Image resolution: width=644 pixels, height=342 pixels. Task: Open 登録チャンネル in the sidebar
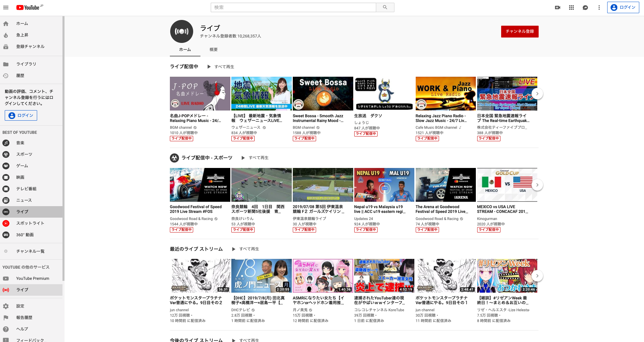31,47
